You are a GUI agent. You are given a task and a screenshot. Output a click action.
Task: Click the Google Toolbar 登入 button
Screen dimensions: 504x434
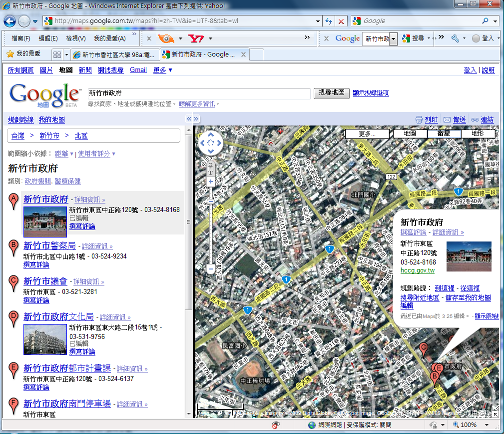point(484,38)
